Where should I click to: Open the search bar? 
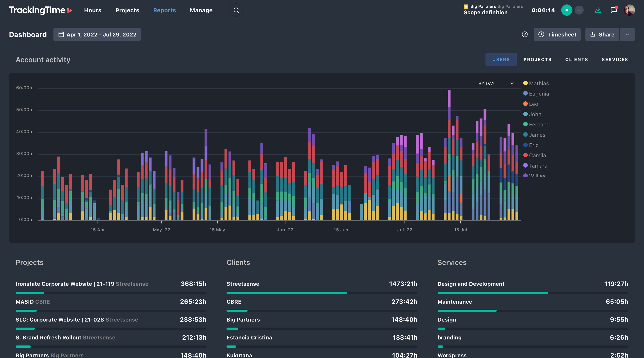(236, 10)
